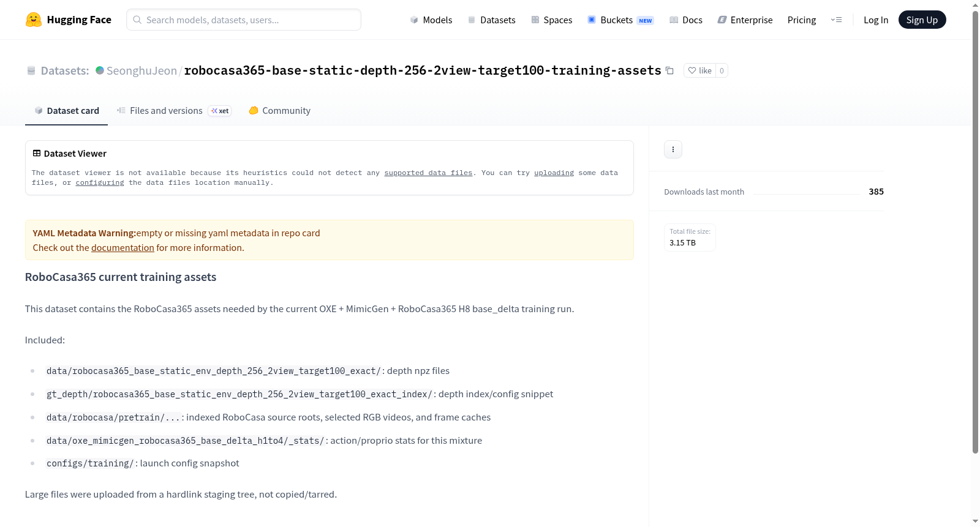Click the NEW badge beside Buckets
980x527 pixels.
coord(646,20)
